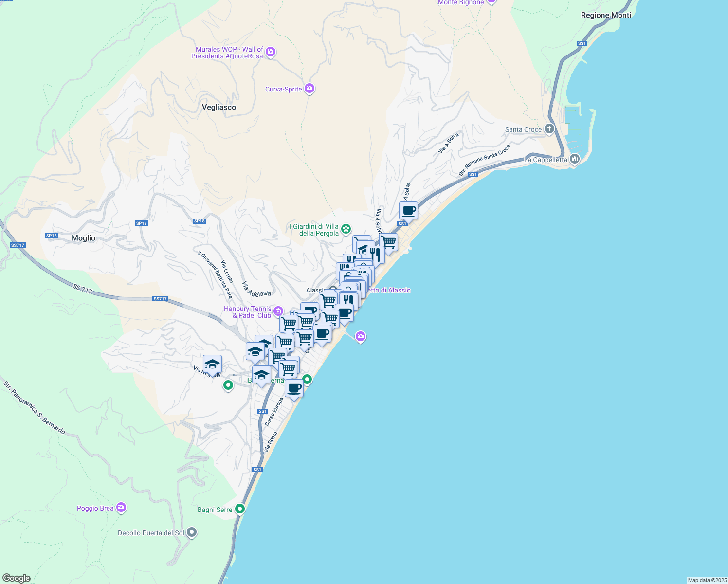Select the graduation cap marker on Via Neghelli
This screenshot has width=728, height=584.
click(212, 364)
